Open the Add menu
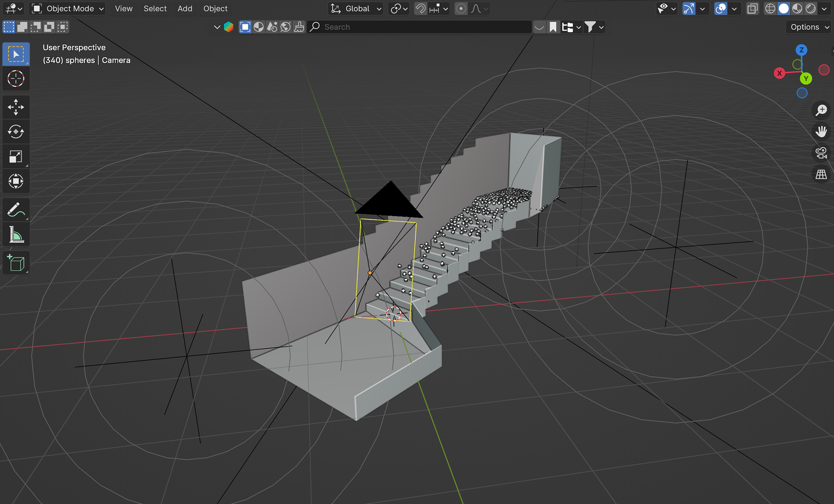 click(185, 9)
